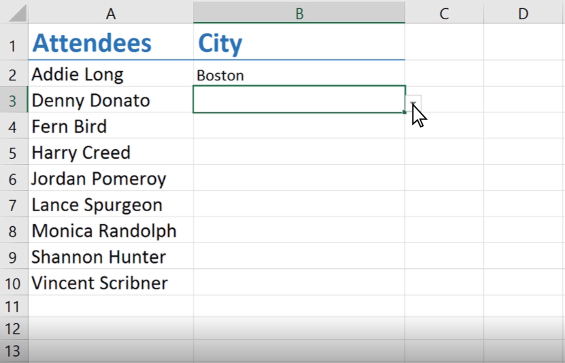Select the Lance Spurgeon cell

(x=111, y=204)
